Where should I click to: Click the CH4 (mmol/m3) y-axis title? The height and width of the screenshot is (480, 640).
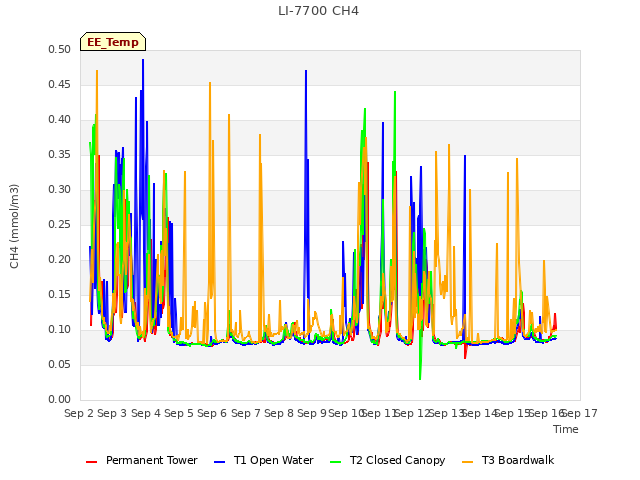point(14,226)
